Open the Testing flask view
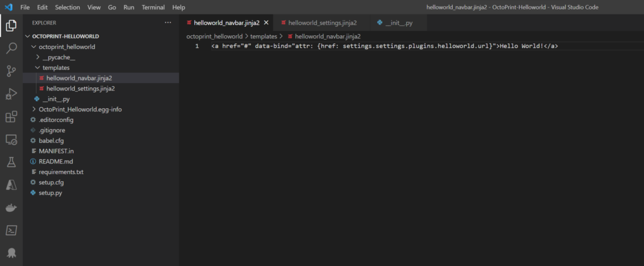Viewport: 644px width, 266px height. click(11, 162)
